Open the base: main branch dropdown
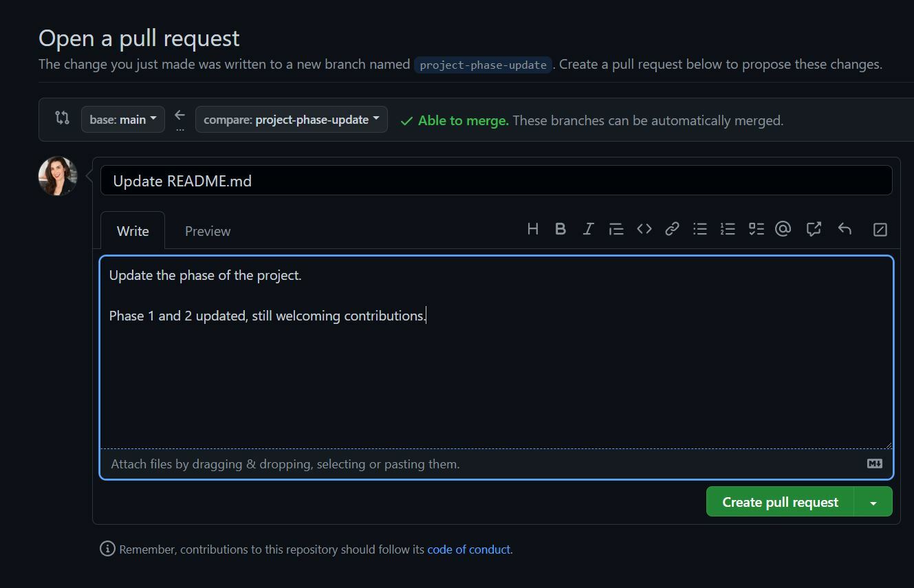Viewport: 914px width, 588px height. (x=123, y=120)
